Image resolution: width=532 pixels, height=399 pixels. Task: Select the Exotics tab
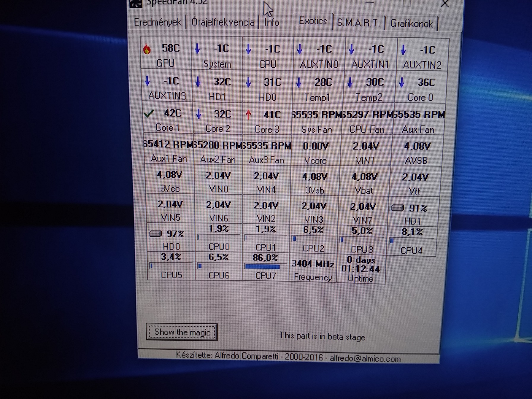(313, 21)
